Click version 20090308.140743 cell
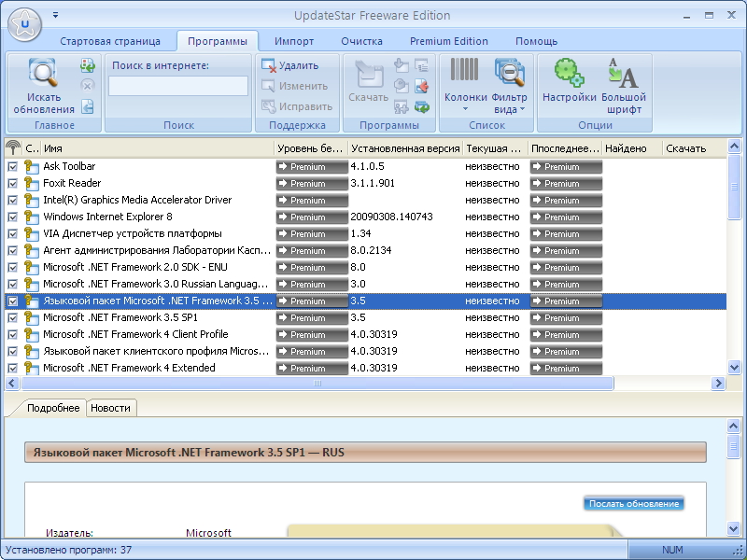 (x=391, y=217)
